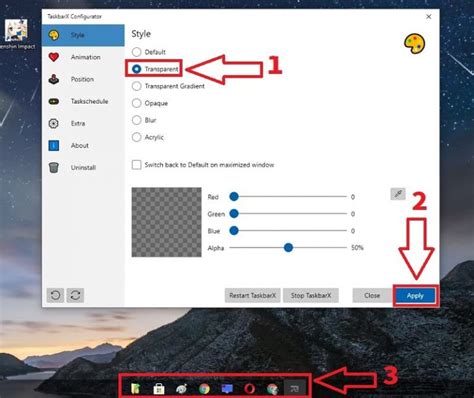Enable Switch back to Default on maximized window
The image size is (474, 398).
136,165
